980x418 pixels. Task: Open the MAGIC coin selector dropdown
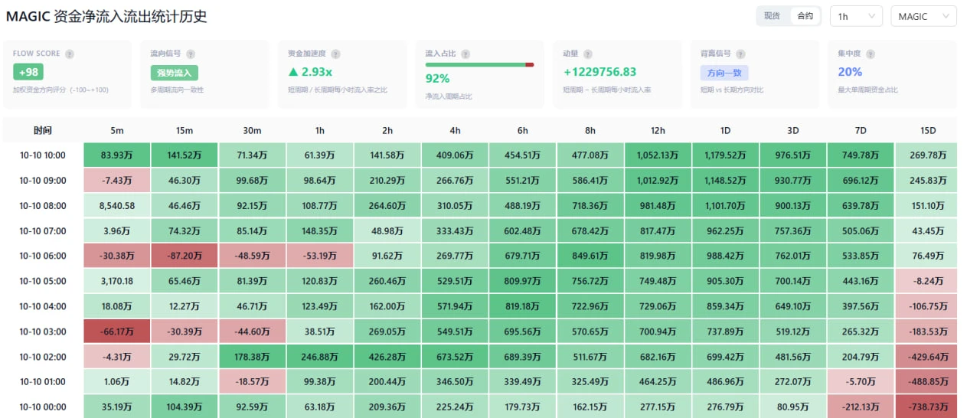[x=923, y=16]
